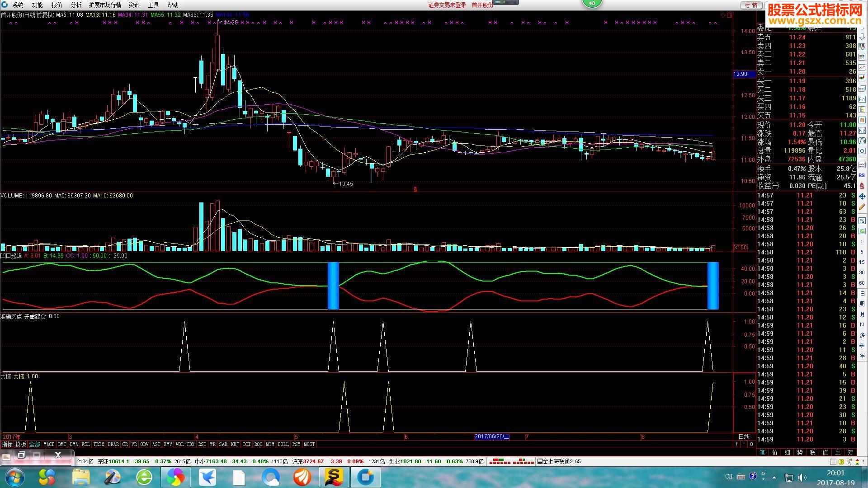Click the 12.90 price marker on price axis
The image size is (868, 488).
pos(744,74)
